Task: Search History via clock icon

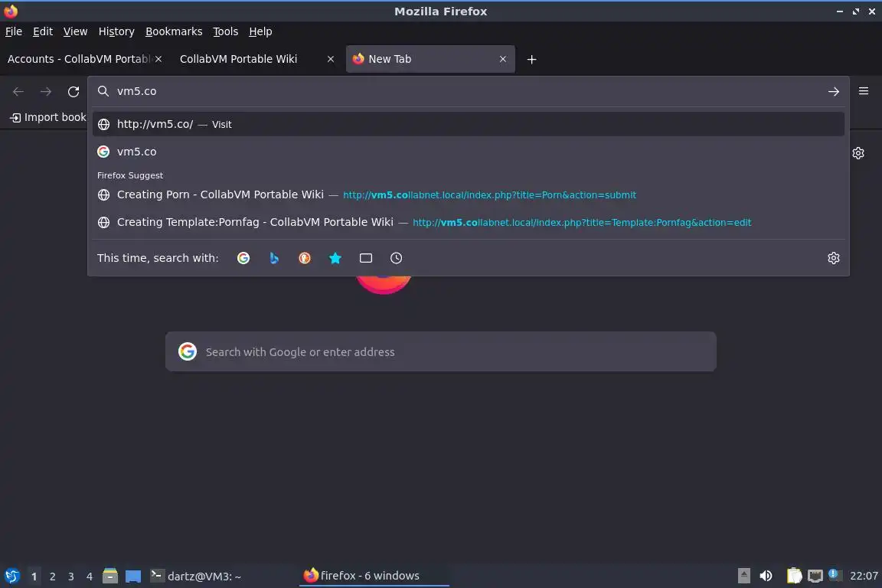Action: [x=396, y=258]
